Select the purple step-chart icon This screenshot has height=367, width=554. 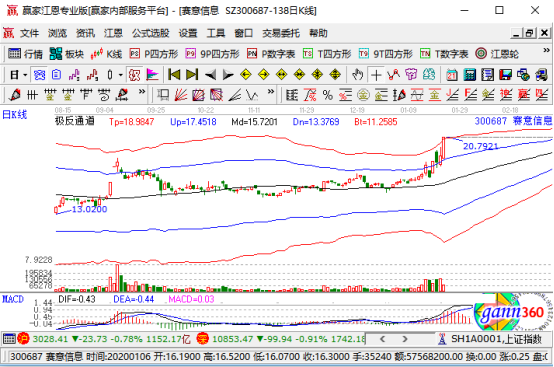coord(74,75)
